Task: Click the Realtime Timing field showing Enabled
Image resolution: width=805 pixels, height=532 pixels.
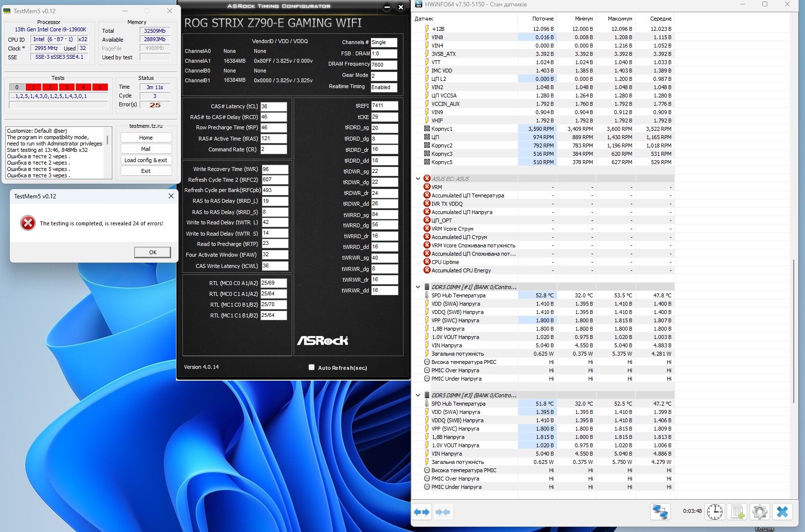Action: click(x=384, y=87)
